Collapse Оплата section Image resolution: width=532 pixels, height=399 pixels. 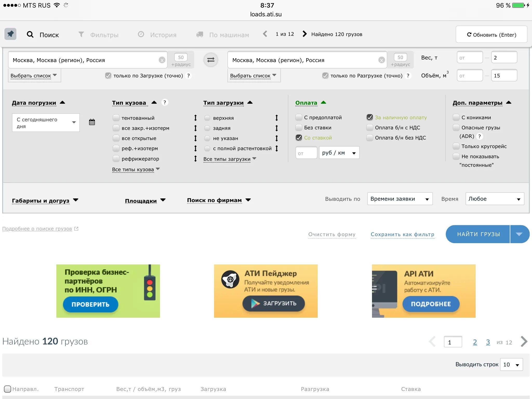pos(311,103)
